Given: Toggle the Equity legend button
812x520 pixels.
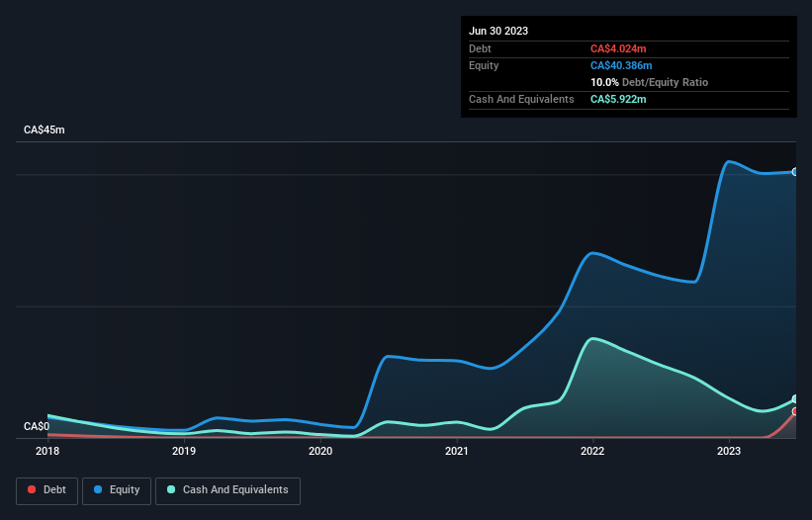Looking at the screenshot, I should coord(117,490).
